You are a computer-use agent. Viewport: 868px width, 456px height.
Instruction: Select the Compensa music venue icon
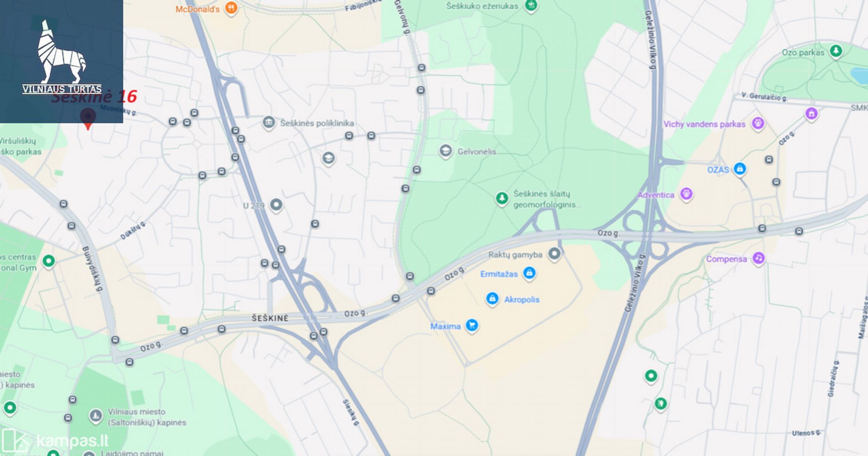[x=758, y=258]
